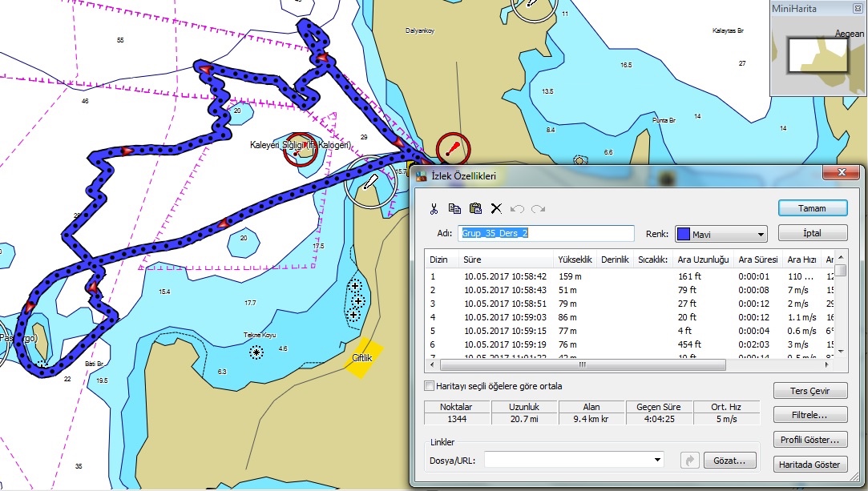Select the red flag waypoint marker on the map
The height and width of the screenshot is (491, 868).
[453, 149]
